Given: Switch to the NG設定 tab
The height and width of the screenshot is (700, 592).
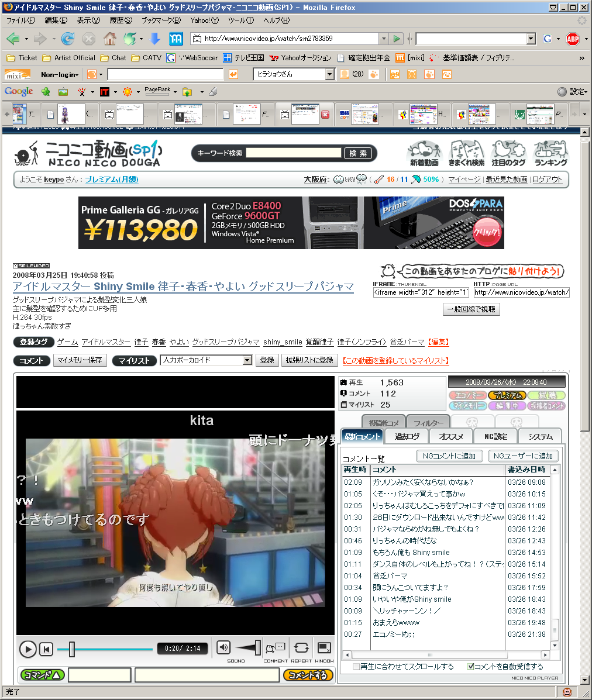Looking at the screenshot, I should click(x=495, y=436).
